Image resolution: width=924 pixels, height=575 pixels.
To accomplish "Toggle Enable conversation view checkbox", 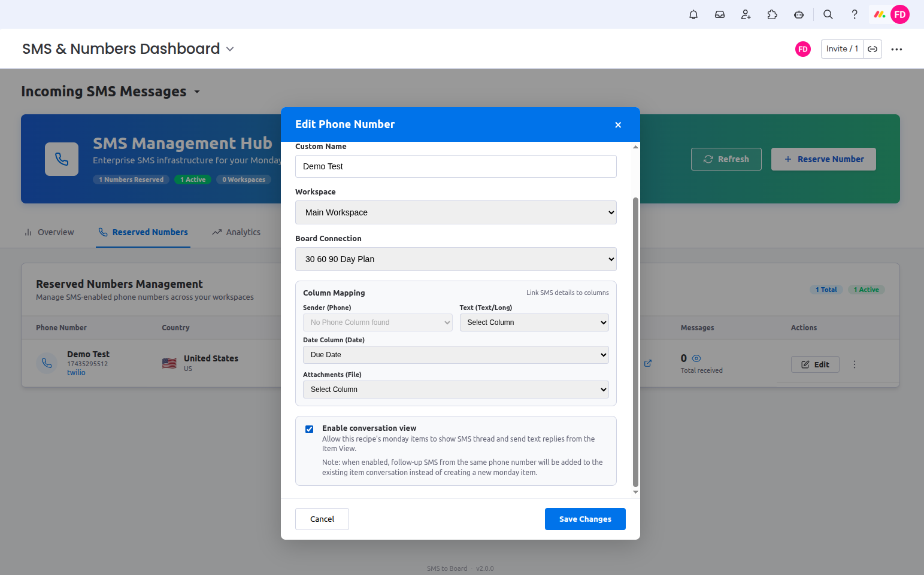I will [x=310, y=429].
